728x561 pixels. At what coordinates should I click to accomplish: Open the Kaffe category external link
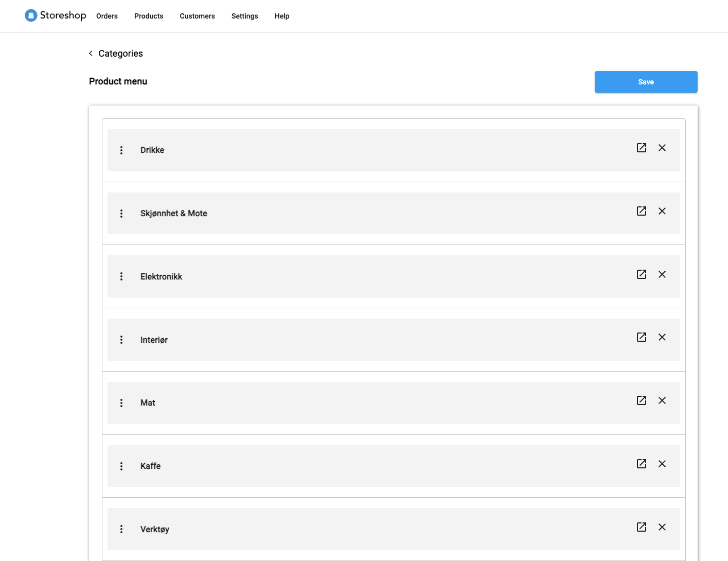(x=642, y=464)
